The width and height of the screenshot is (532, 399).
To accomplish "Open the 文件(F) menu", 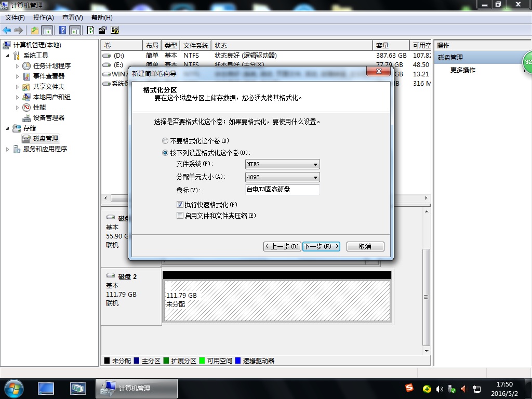I will 15,18.
